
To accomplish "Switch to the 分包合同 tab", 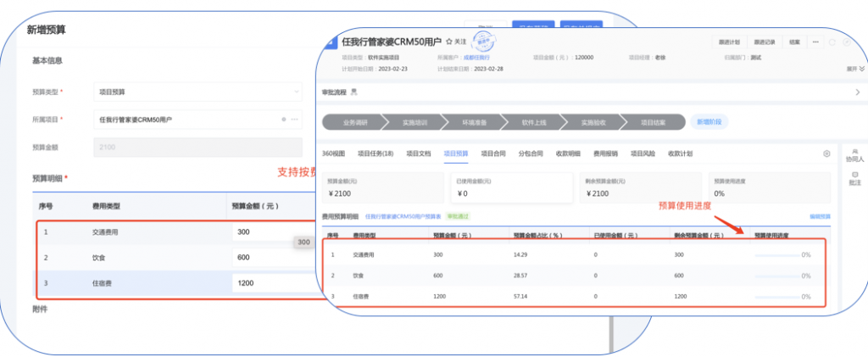I will [x=531, y=153].
